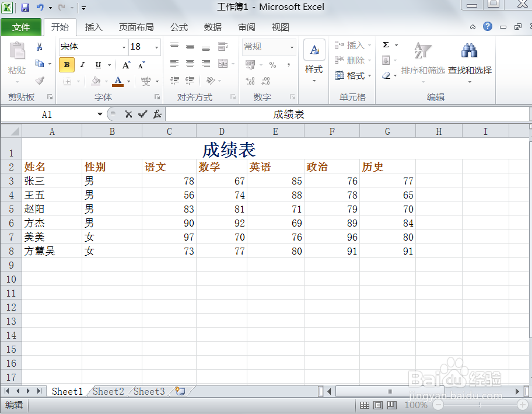Expand the font size 18 dropdown
The height and width of the screenshot is (414, 532).
[155, 47]
